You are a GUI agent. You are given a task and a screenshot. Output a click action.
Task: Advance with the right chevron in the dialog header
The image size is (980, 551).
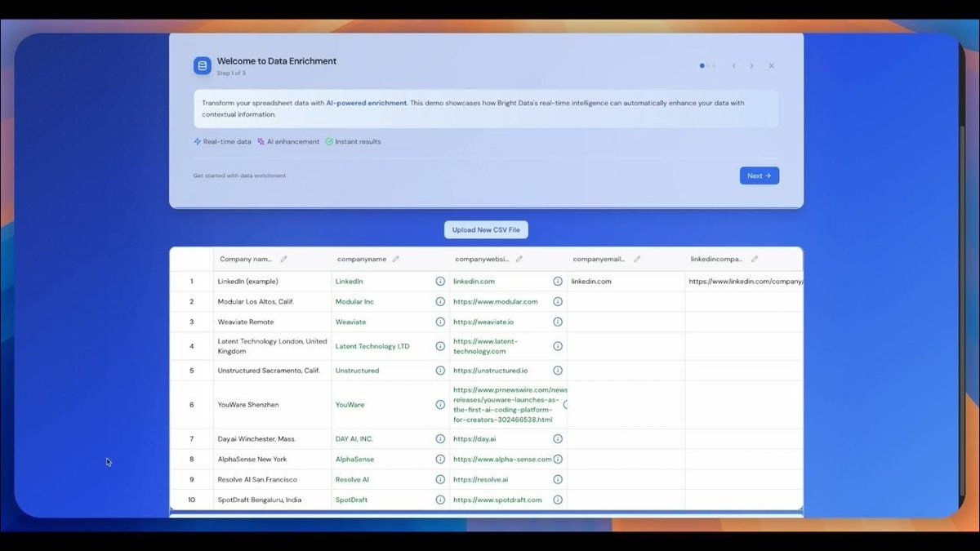[x=752, y=65]
